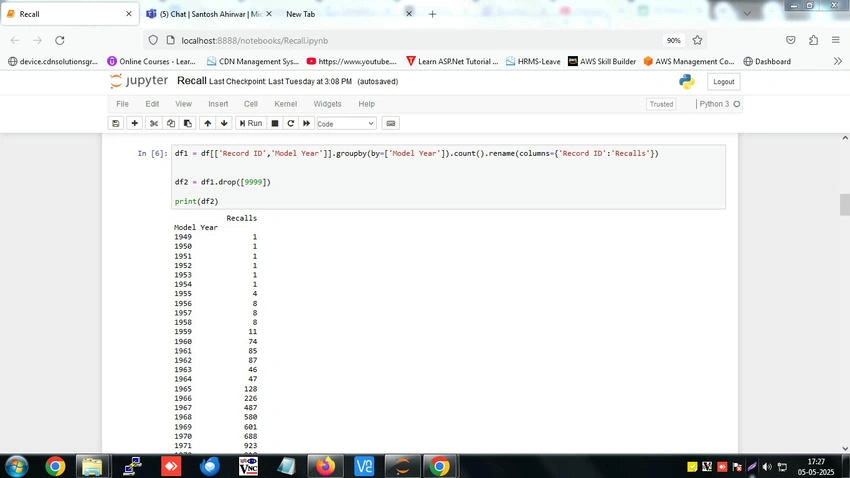The image size is (850, 478).
Task: Click the 90% zoom level indicator
Action: point(673,41)
